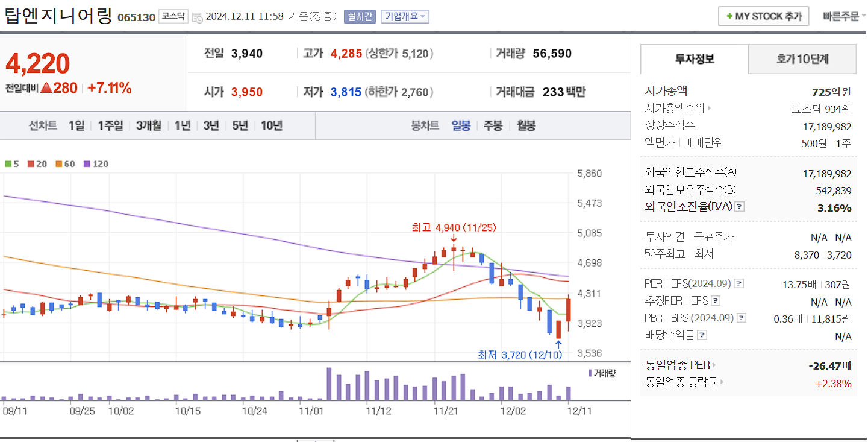
Task: Switch to the 투자정보 tab
Action: pyautogui.click(x=695, y=59)
